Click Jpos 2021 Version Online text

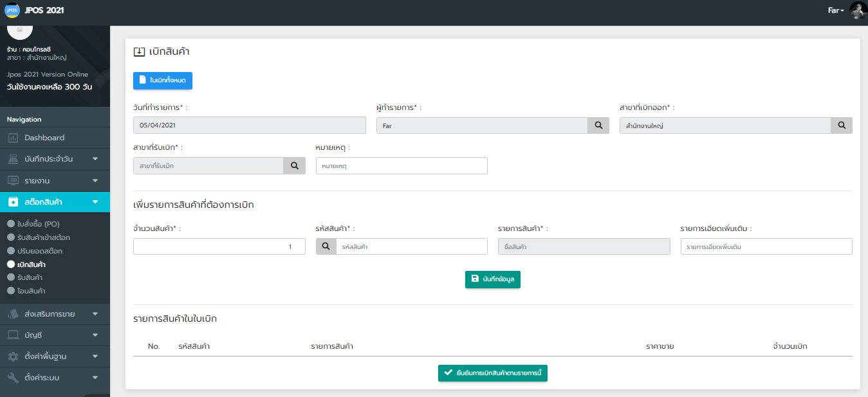48,75
